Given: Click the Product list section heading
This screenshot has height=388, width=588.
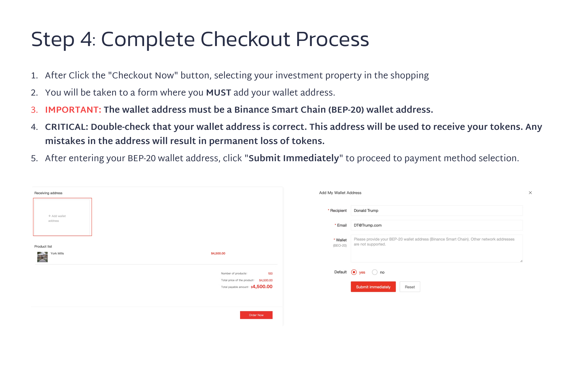Looking at the screenshot, I should coord(43,246).
